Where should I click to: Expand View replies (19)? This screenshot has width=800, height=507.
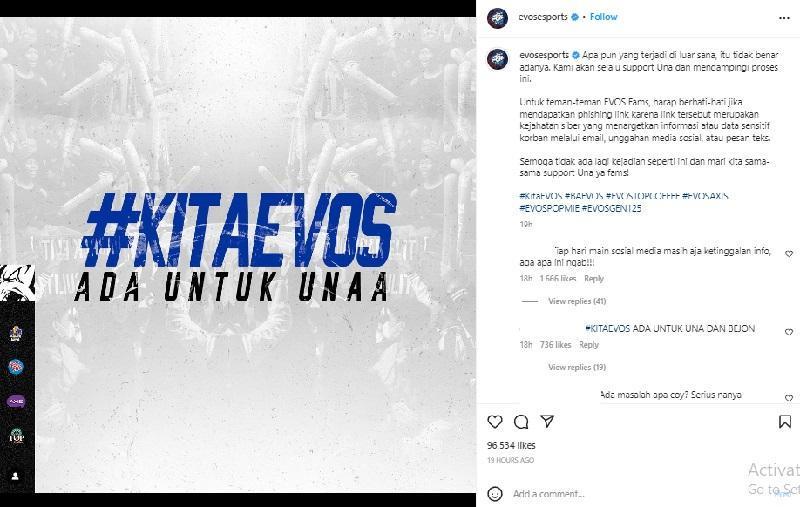[577, 367]
